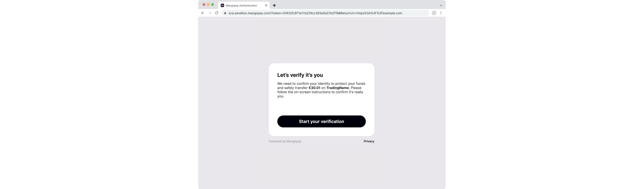
Task: Click the Mangopay favicon in tab
Action: (222, 5)
